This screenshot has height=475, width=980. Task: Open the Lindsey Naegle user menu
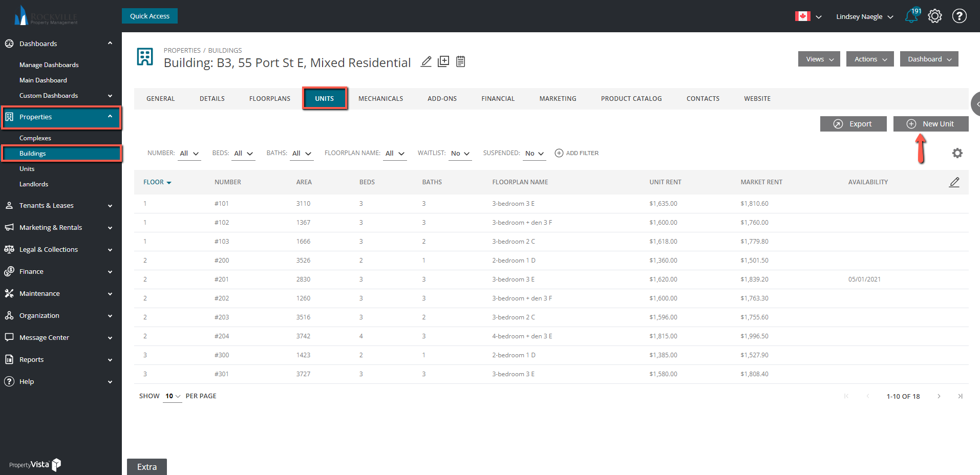point(865,16)
